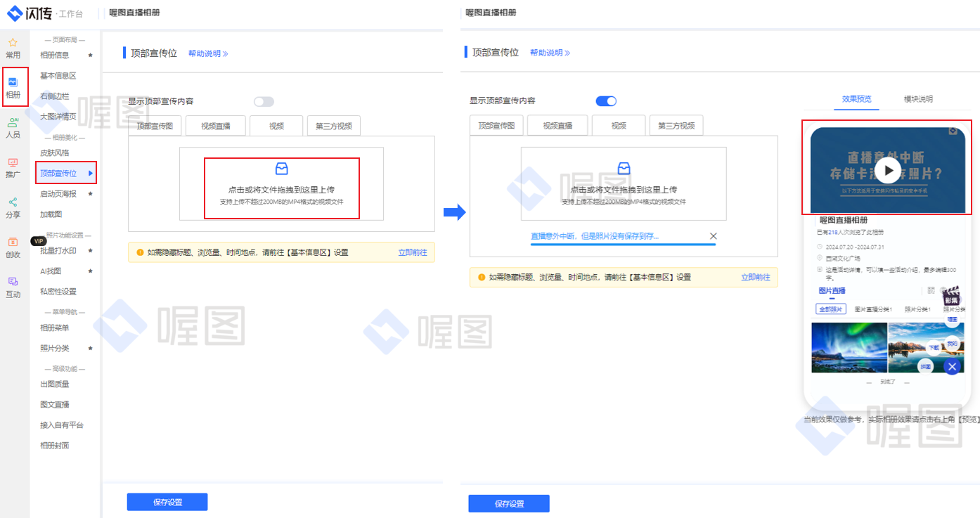Click the location pin before 西湖文化广场

(x=820, y=258)
